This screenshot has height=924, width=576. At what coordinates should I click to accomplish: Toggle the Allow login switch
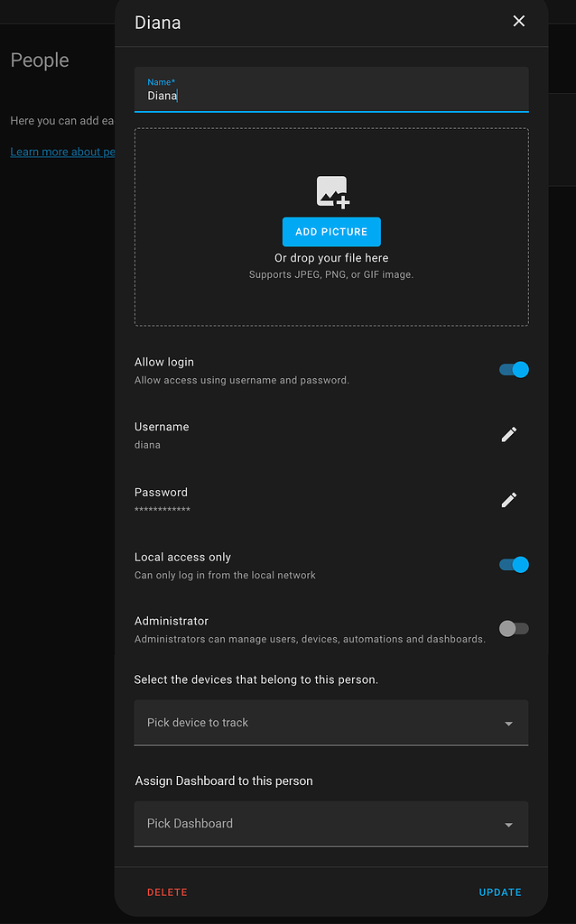(514, 369)
